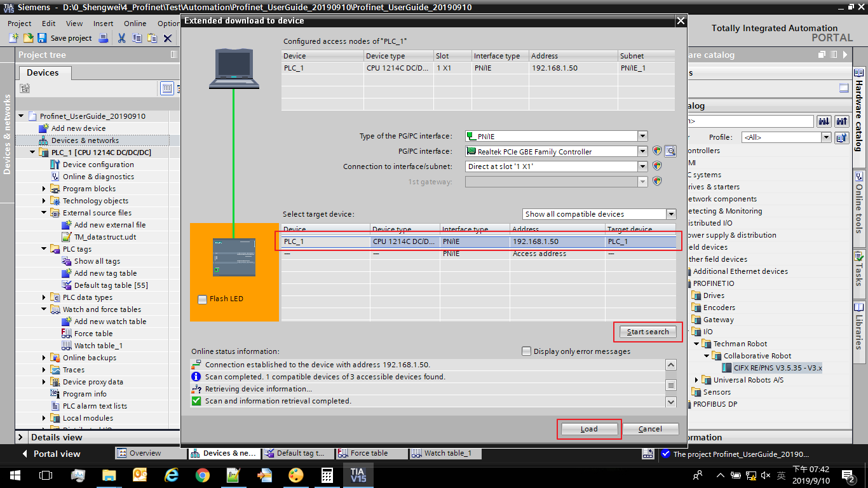Screen dimensions: 868x488
Task: Click the Paste icon in toolbar
Action: coord(152,38)
